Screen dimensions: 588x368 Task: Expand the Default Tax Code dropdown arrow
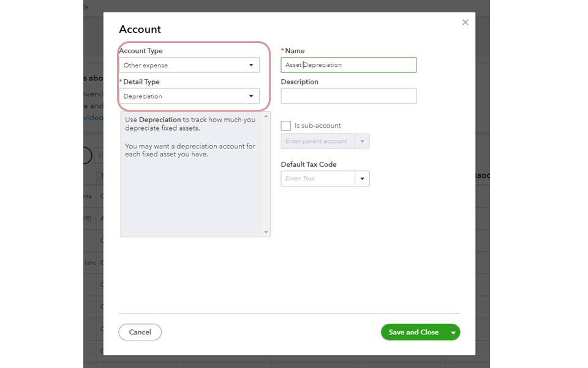pos(362,178)
